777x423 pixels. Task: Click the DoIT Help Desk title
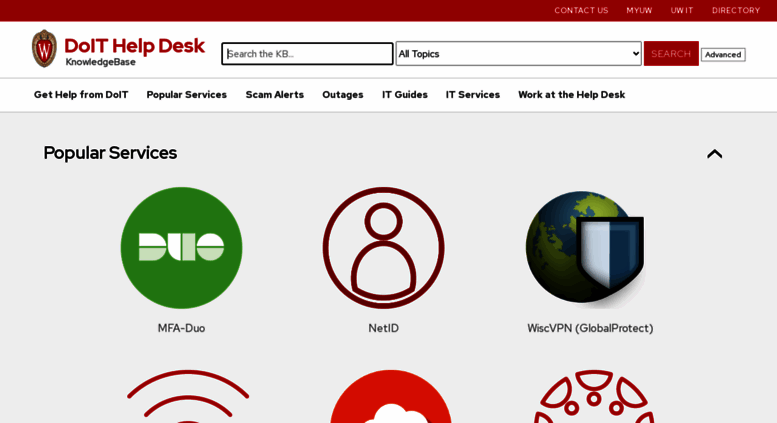134,46
